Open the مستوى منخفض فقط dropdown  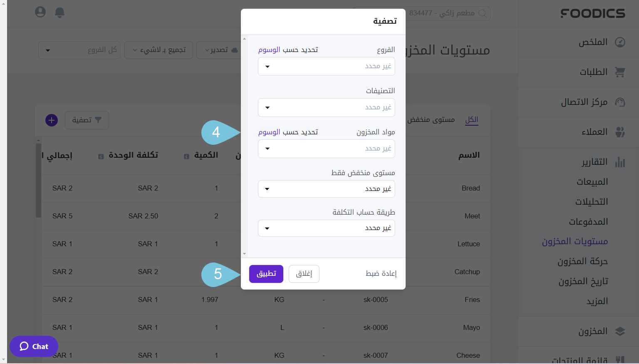(x=327, y=189)
